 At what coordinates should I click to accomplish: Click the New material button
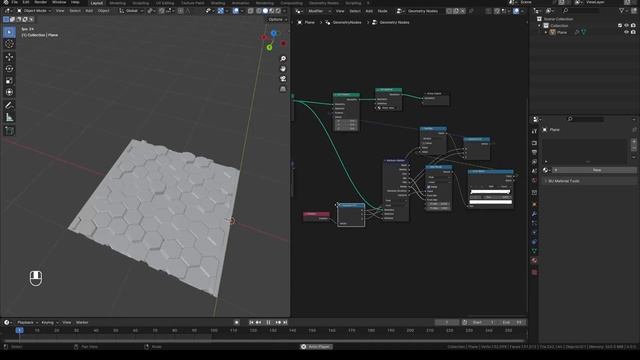pyautogui.click(x=595, y=170)
